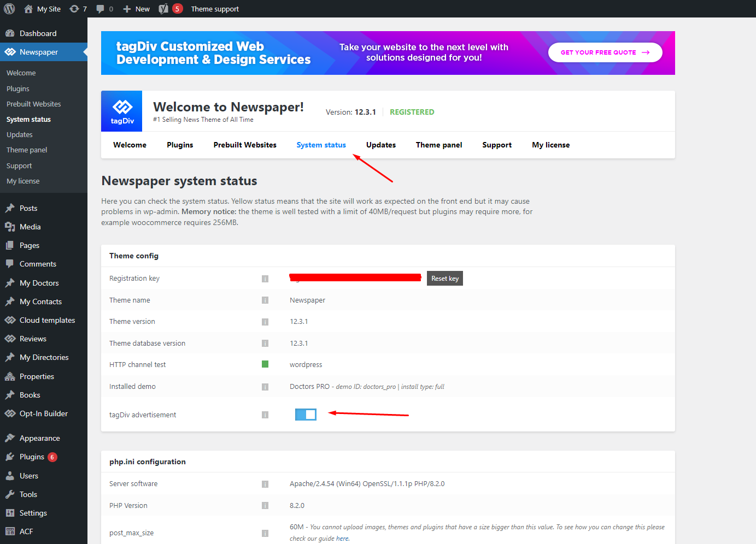Switch to the Support tab
Screen dimensions: 756x544
click(497, 145)
